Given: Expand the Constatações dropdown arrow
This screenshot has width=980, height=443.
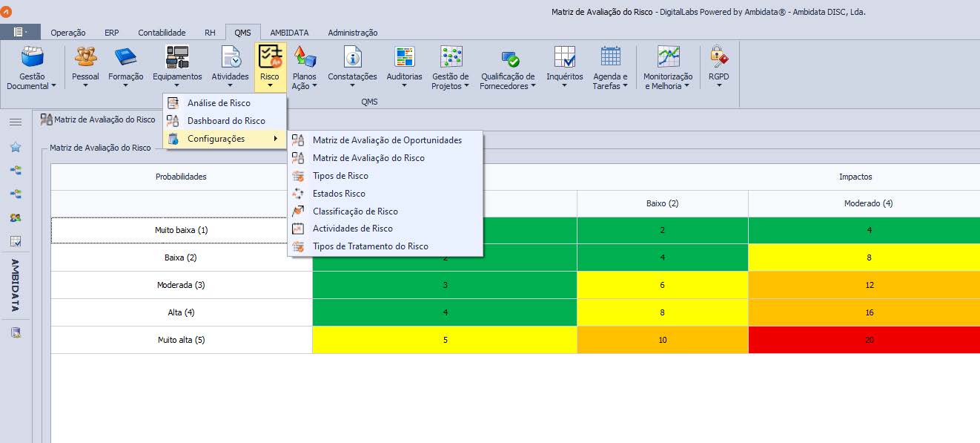Looking at the screenshot, I should tap(352, 86).
